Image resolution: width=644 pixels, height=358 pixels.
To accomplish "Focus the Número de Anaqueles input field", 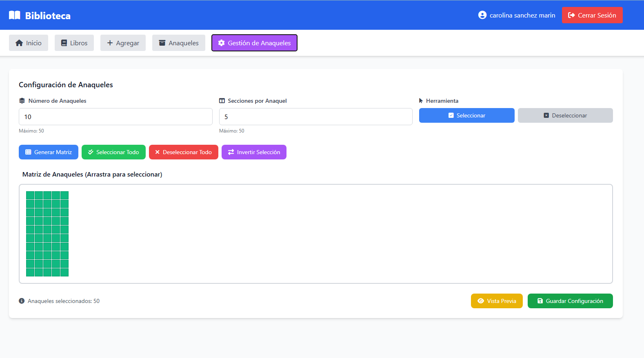I will coord(115,117).
